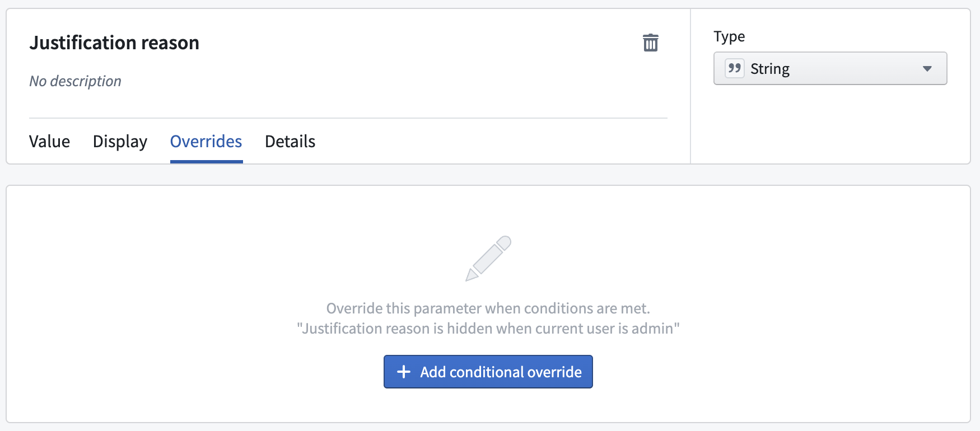980x431 pixels.
Task: Click the hidden-when-admin example text
Action: point(488,328)
